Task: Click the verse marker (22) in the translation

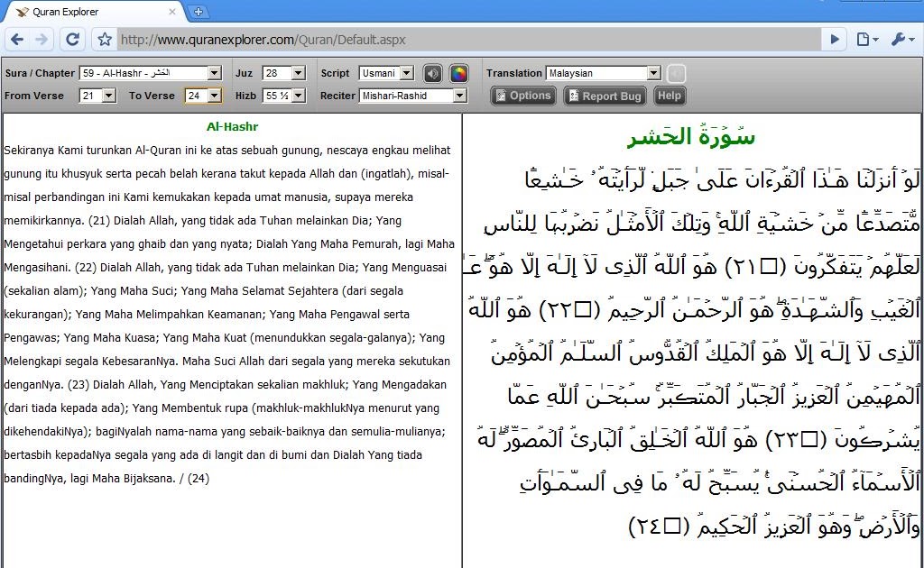Action: tap(86, 268)
